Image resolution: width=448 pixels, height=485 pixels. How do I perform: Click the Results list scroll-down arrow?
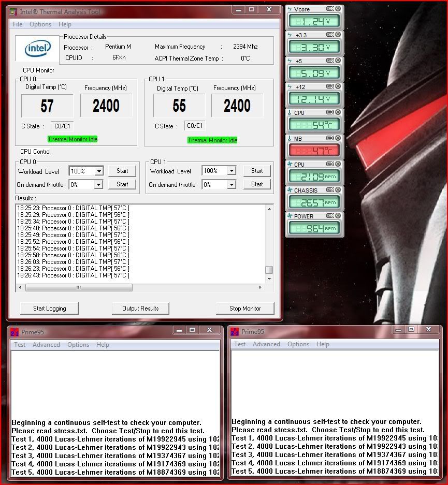(269, 279)
